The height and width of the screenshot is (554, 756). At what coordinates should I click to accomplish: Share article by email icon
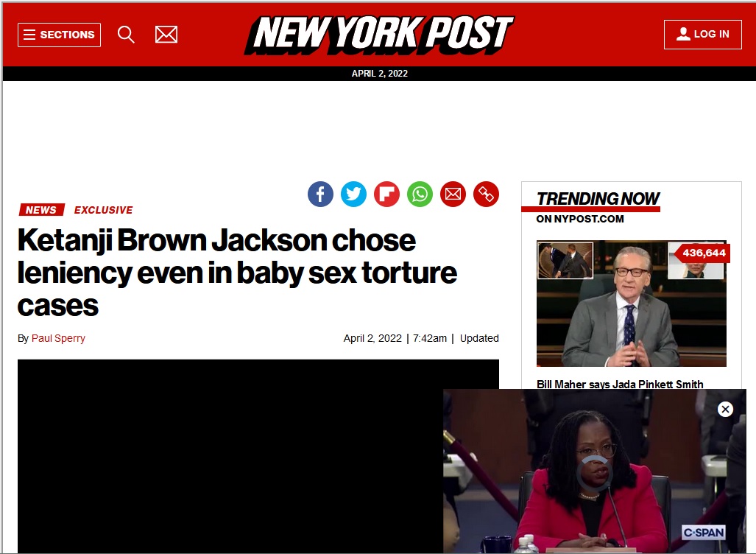453,194
